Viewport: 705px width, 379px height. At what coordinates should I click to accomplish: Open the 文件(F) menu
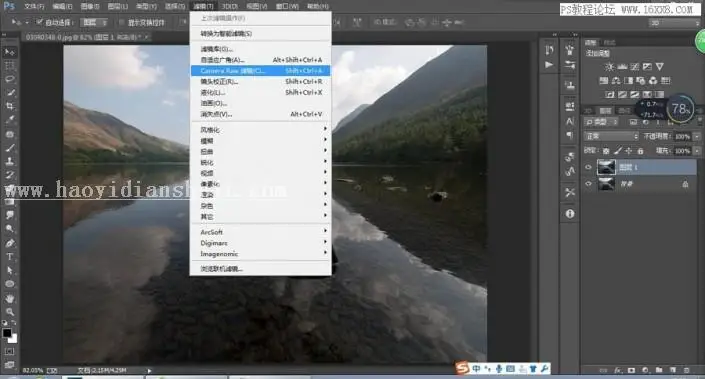click(x=34, y=6)
